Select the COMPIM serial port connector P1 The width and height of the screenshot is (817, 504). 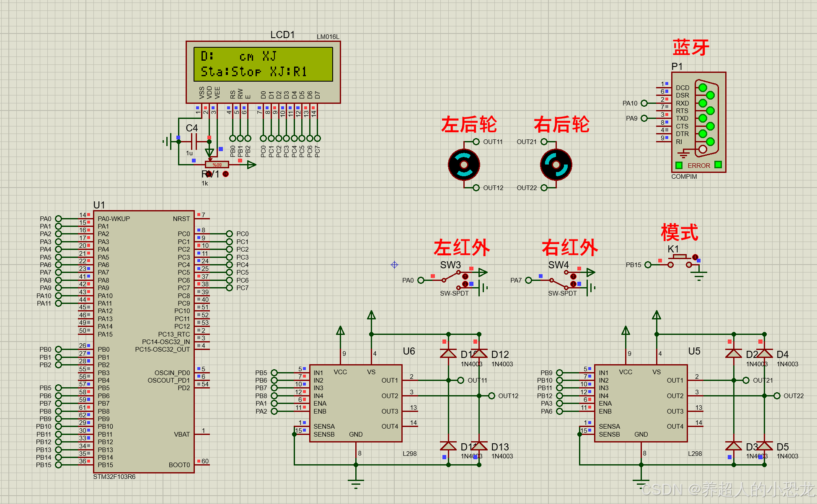pyautogui.click(x=698, y=121)
